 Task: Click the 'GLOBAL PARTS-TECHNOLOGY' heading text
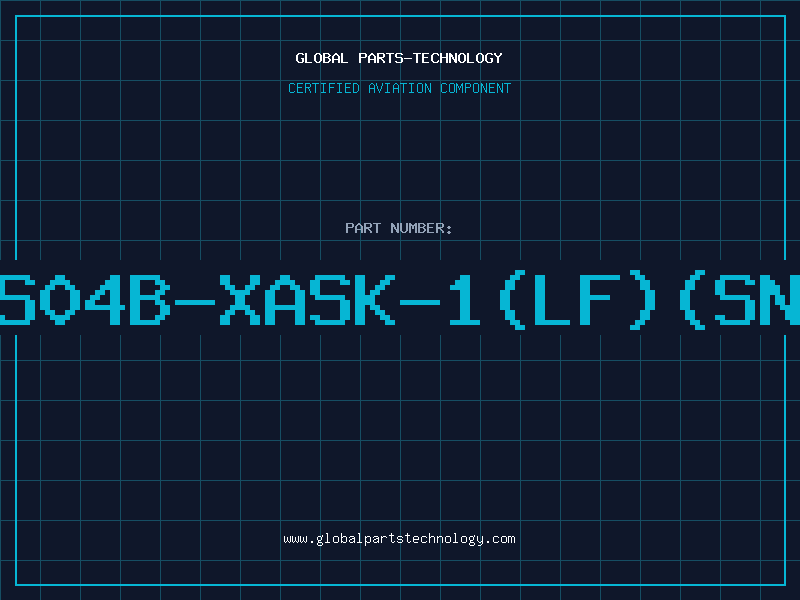click(399, 58)
